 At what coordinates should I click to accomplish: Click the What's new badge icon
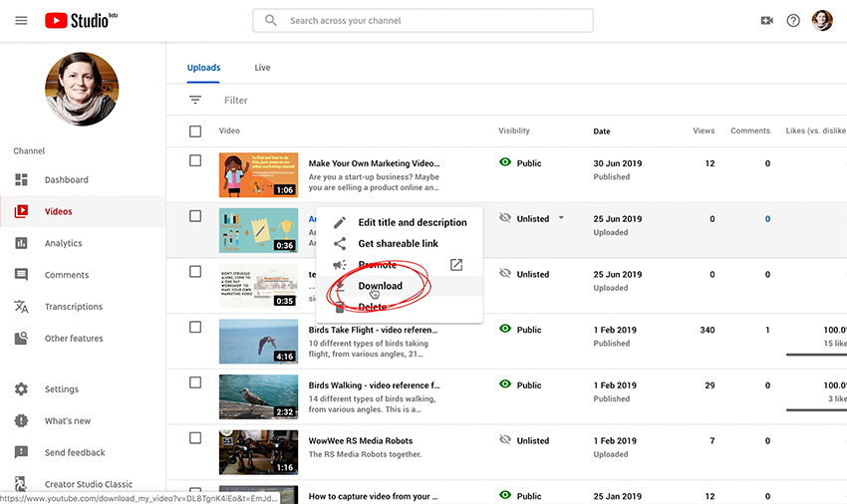21,420
